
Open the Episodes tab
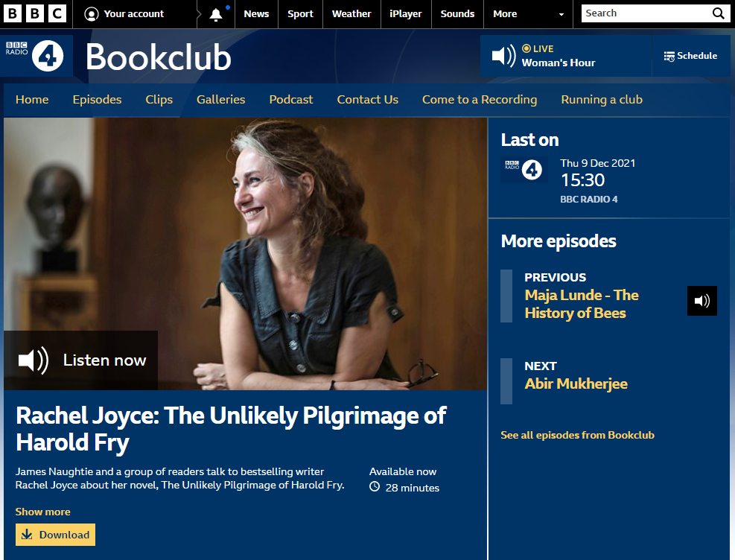[97, 99]
